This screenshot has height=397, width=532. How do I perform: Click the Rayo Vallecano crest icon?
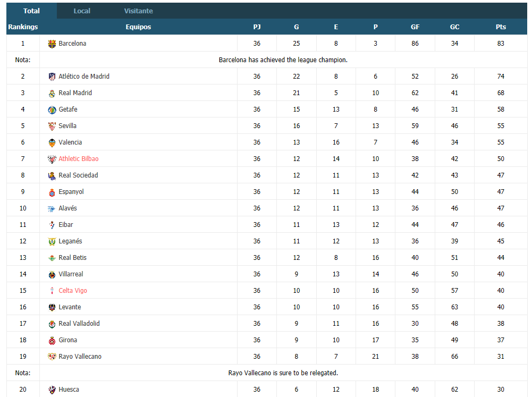[x=52, y=357]
